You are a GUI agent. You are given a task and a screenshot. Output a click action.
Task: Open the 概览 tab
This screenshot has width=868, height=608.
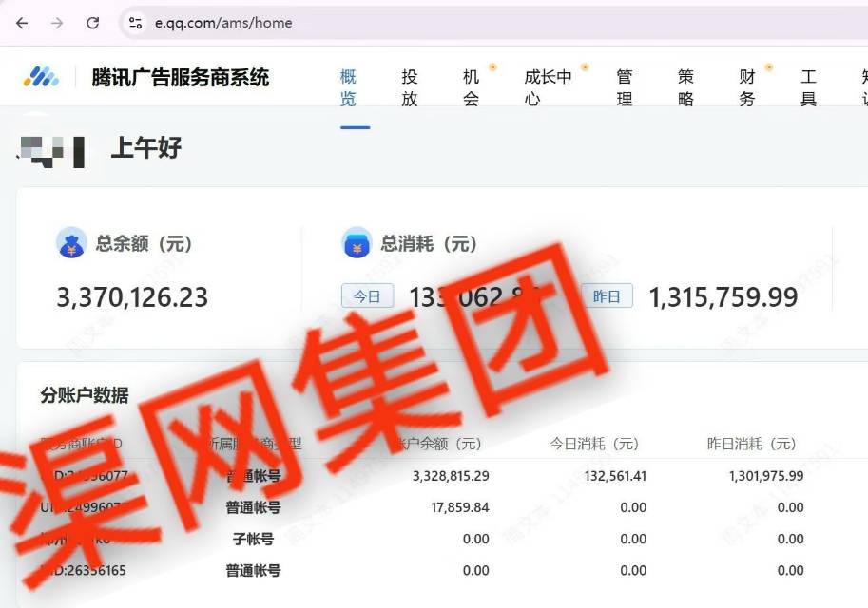tap(348, 87)
